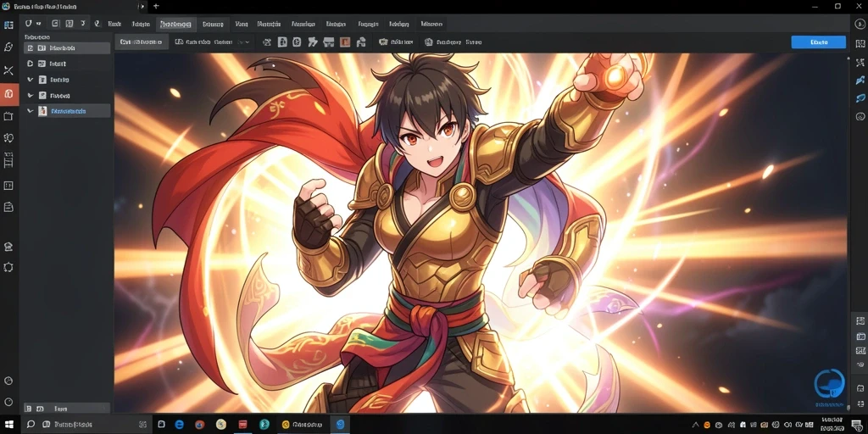This screenshot has width=868, height=434.
Task: Click the lowest circle icon in the left sidebar
Action: [x=8, y=401]
